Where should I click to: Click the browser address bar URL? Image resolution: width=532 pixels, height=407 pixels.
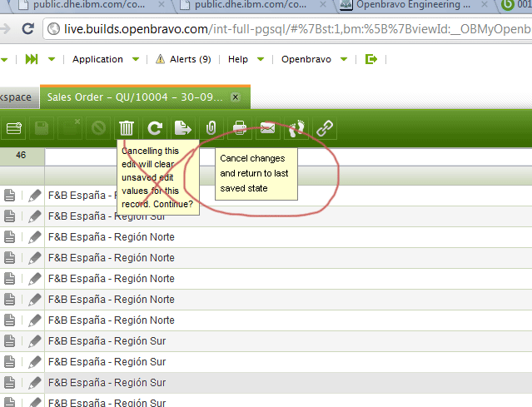pos(297,29)
